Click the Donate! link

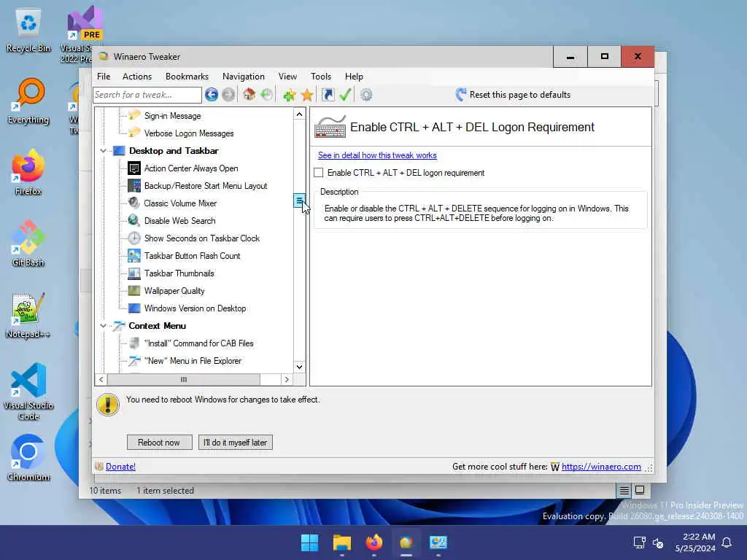tap(120, 467)
